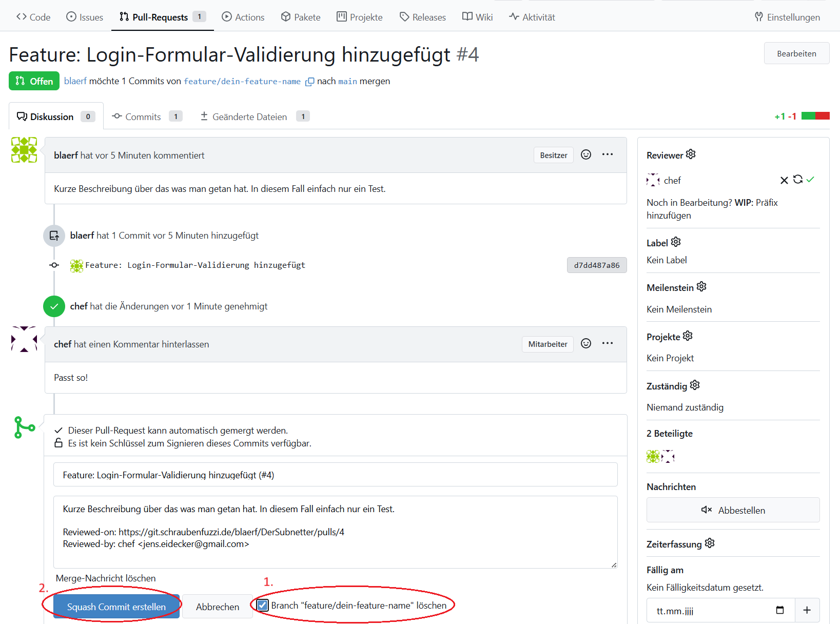This screenshot has width=840, height=624.
Task: Open the Projekte selection gear
Action: coord(688,336)
